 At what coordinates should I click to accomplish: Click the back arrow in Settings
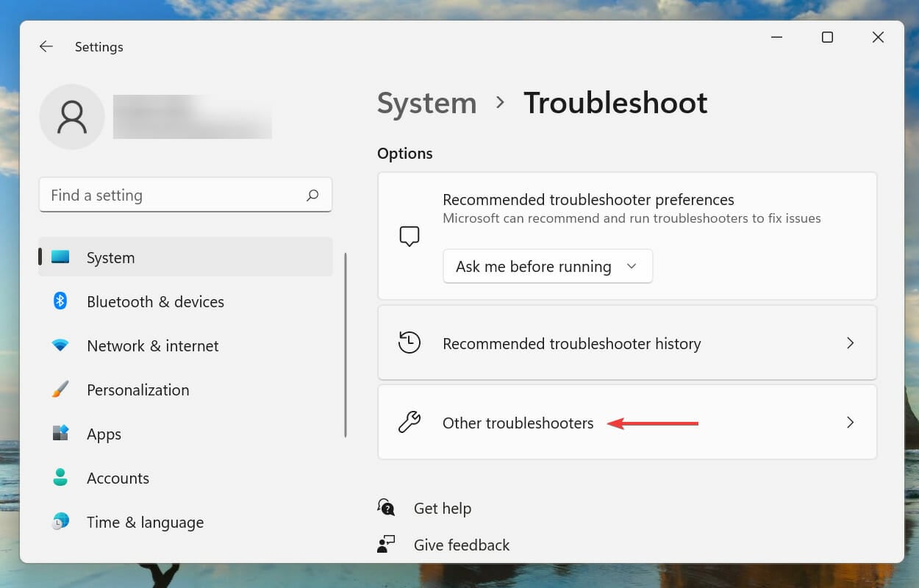[x=46, y=46]
